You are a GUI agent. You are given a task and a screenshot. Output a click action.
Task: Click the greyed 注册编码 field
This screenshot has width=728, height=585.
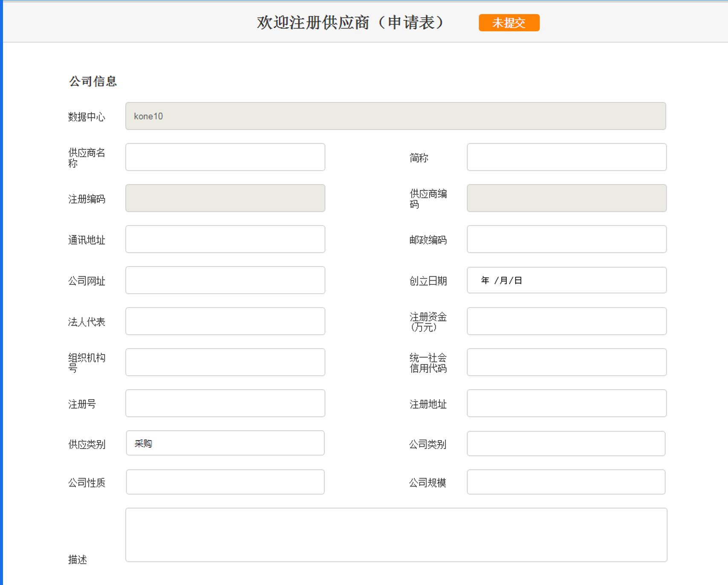click(225, 198)
